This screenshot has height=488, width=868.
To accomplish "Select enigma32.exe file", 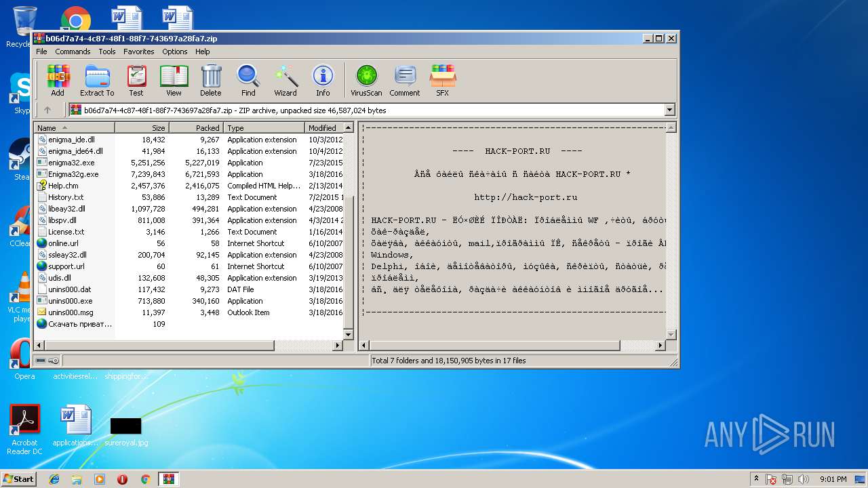I will 71,163.
